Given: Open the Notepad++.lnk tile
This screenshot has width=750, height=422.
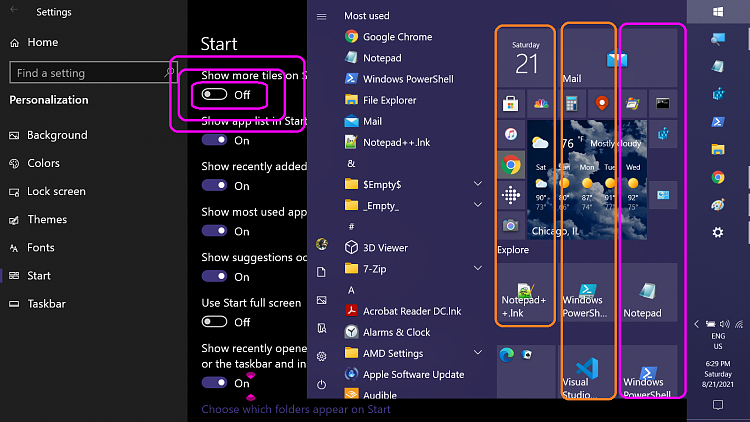Looking at the screenshot, I should (x=526, y=292).
